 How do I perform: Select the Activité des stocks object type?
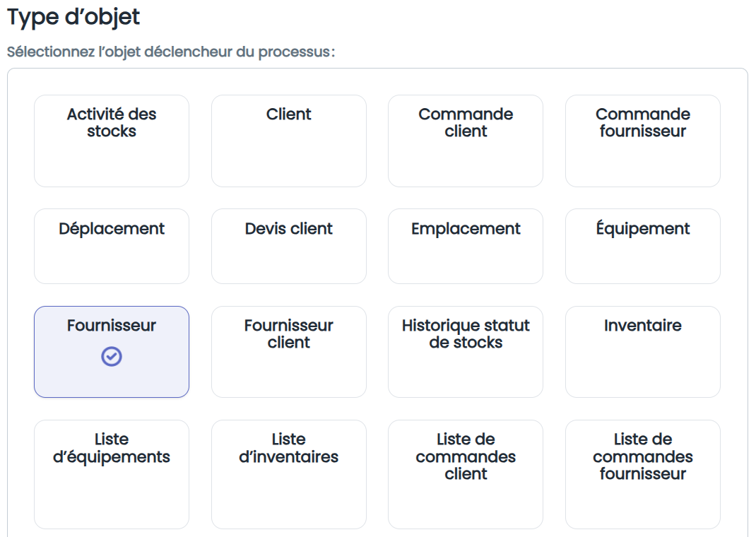pyautogui.click(x=112, y=141)
